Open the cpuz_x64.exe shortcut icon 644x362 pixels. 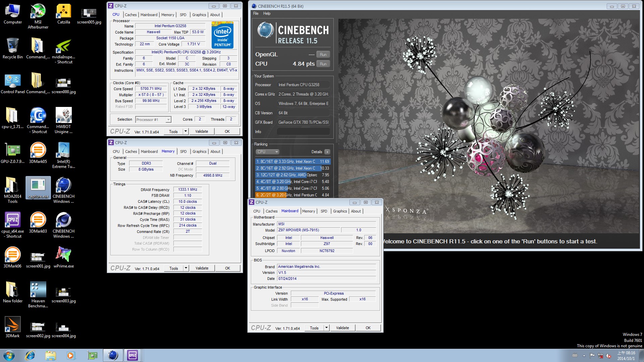[x=13, y=225]
